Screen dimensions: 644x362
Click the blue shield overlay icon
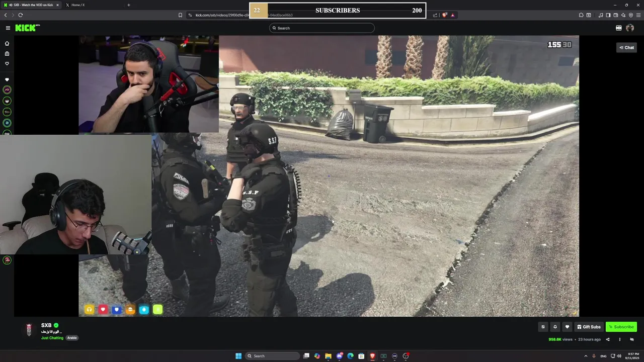click(117, 310)
